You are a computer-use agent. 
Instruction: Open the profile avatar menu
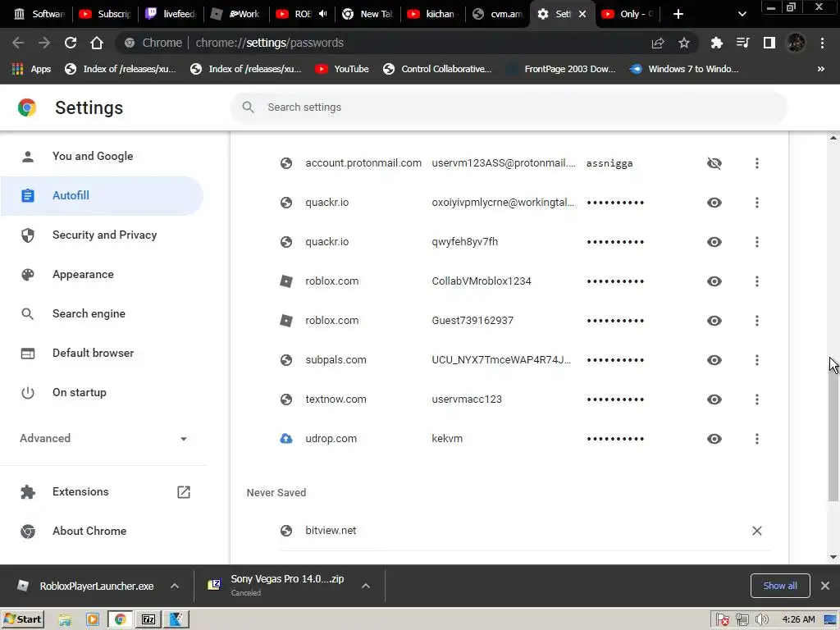tap(796, 43)
